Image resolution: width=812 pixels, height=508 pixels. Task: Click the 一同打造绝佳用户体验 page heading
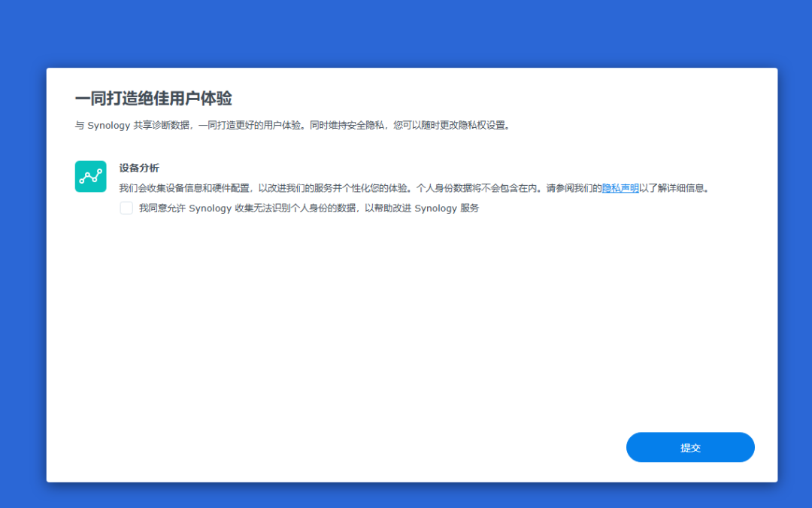point(153,99)
